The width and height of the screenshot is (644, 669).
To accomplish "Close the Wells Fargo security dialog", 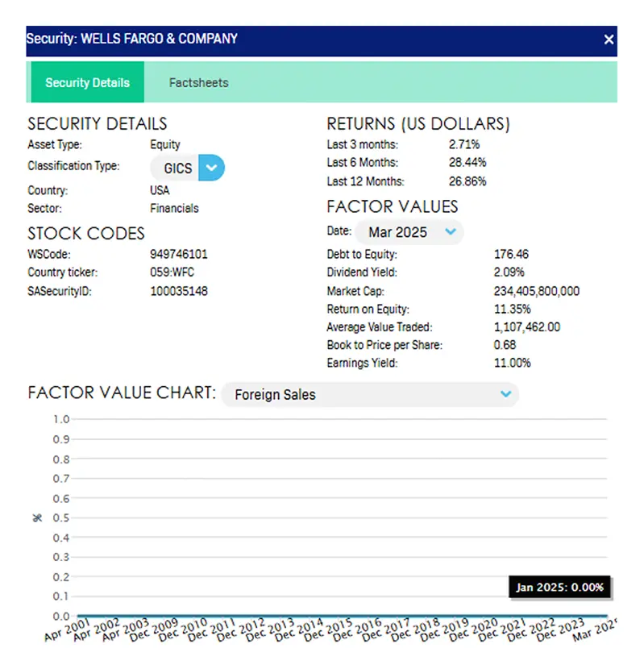I will pyautogui.click(x=609, y=39).
